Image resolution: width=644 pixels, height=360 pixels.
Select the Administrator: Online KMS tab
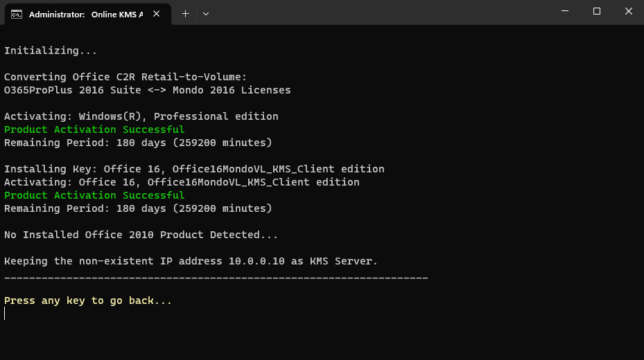(87, 15)
